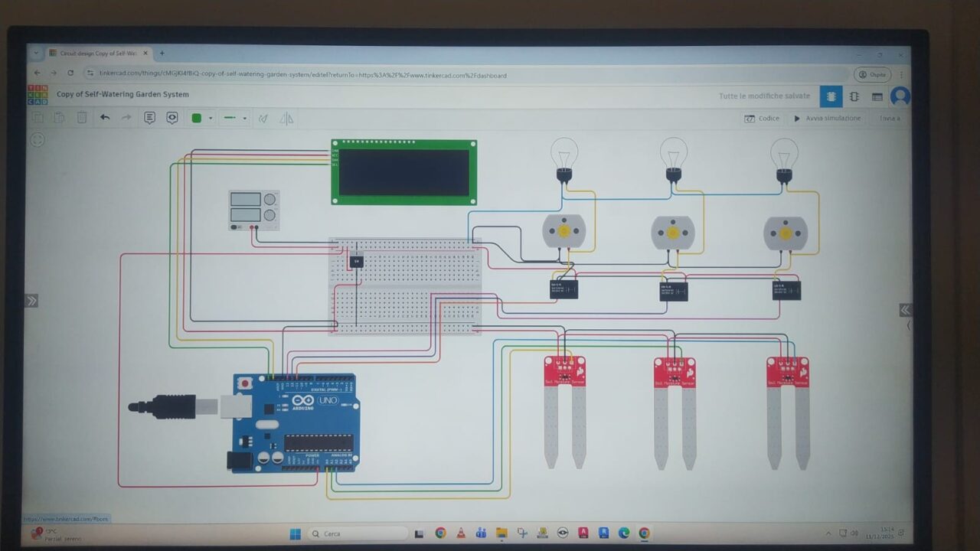Click the undo arrow in toolbar
This screenshot has height=551, width=980.
click(x=105, y=118)
